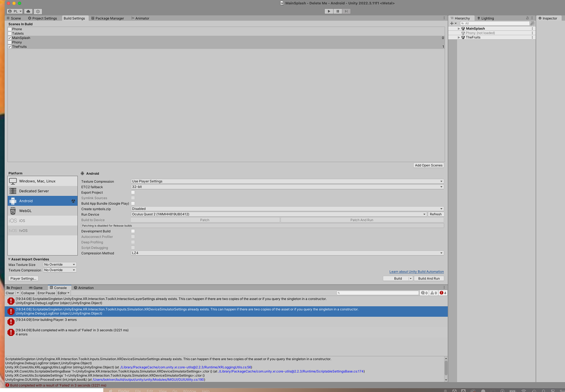The width and height of the screenshot is (565, 392).
Task: Open the Animation tab
Action: coord(84,288)
